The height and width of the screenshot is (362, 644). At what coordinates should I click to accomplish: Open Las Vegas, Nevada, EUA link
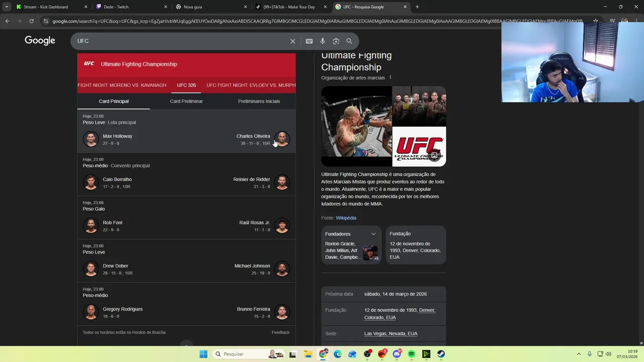pos(390,333)
